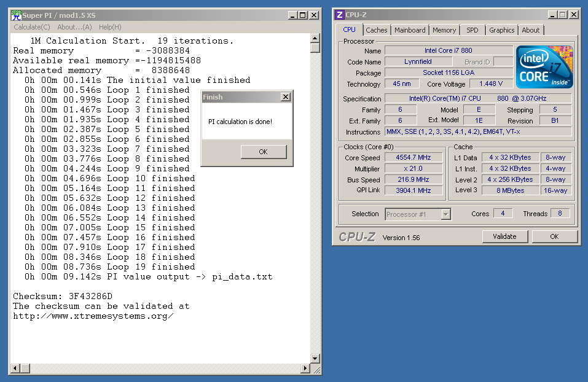Close the Finish dialog with X
This screenshot has width=588, height=382.
coord(286,96)
